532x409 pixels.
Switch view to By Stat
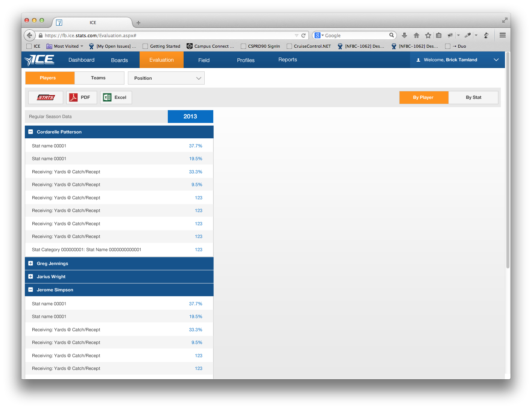click(473, 97)
